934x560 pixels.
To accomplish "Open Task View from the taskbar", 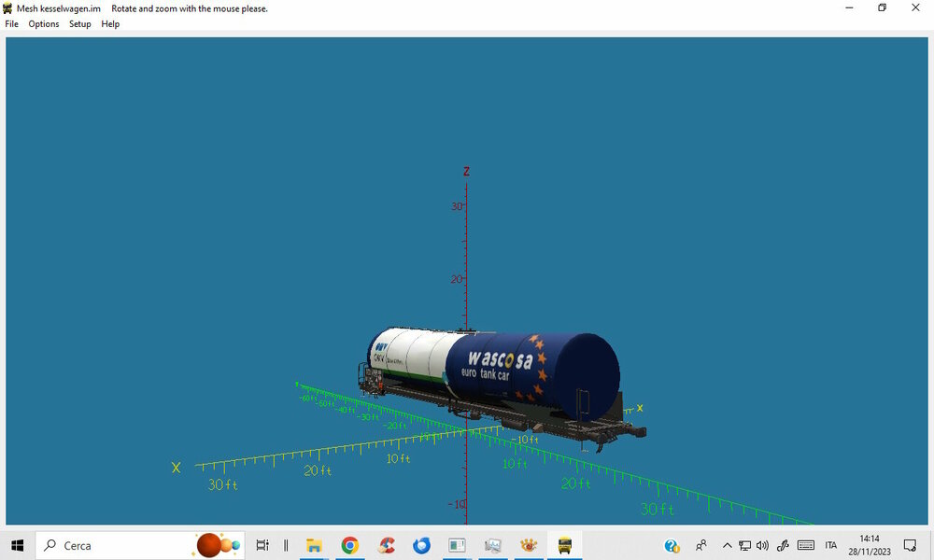I will pyautogui.click(x=262, y=545).
